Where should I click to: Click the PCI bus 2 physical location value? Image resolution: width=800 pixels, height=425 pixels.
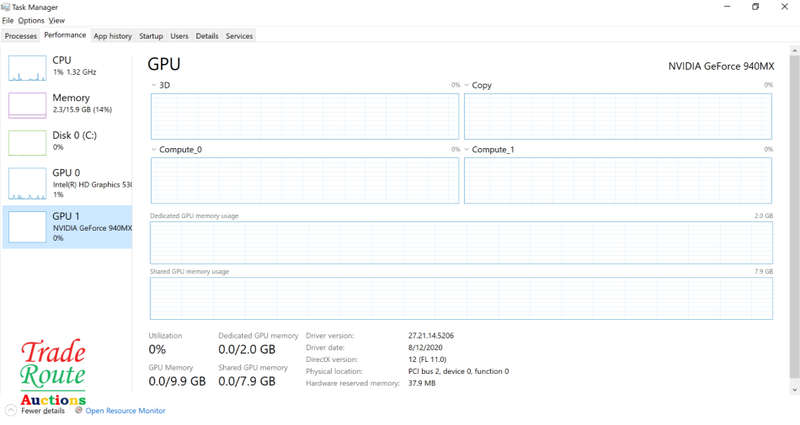pos(458,371)
